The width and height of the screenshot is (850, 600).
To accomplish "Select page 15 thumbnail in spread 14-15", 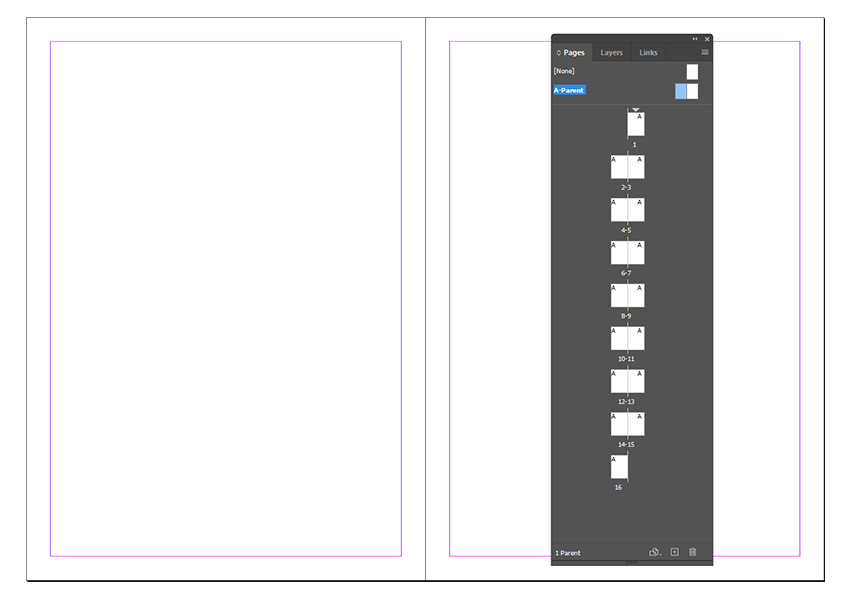I will tap(636, 424).
